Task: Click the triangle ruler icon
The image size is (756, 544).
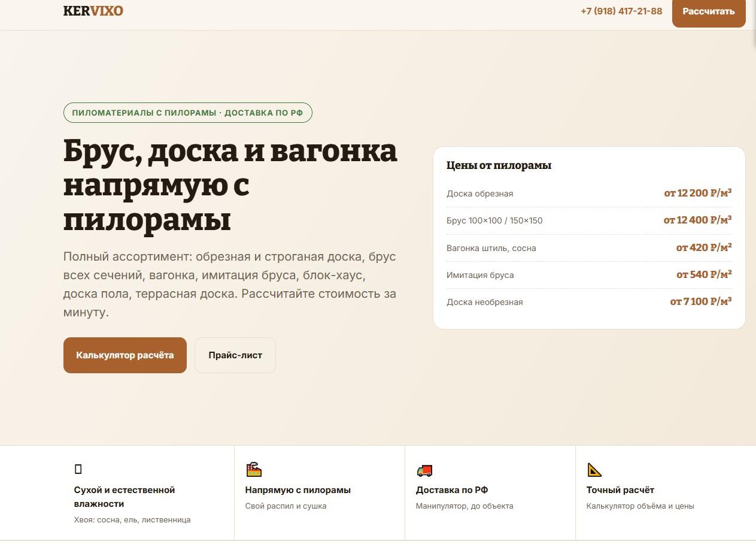Action: [x=594, y=470]
